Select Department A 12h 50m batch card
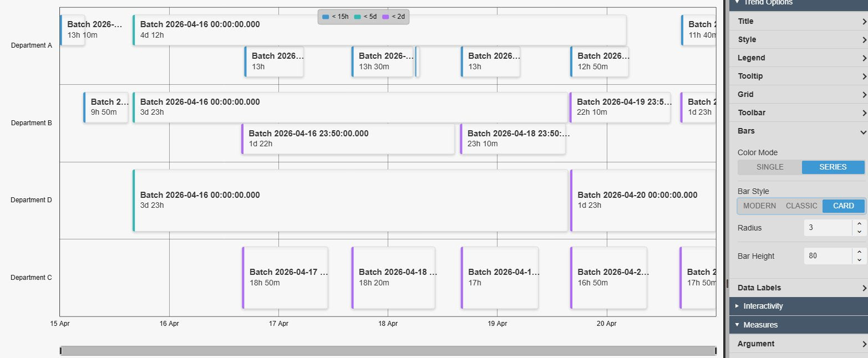Viewport: 868px width, 358px height. (x=600, y=62)
